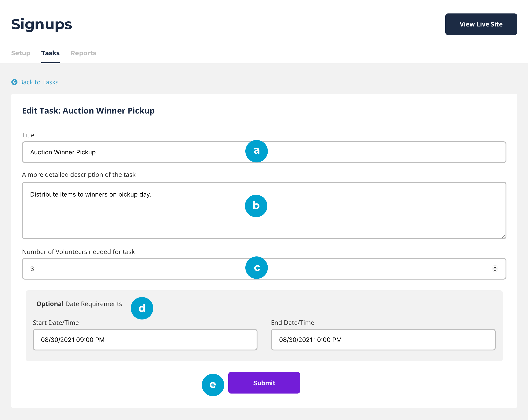Select the Tasks tab
The image size is (528, 420).
pos(51,53)
